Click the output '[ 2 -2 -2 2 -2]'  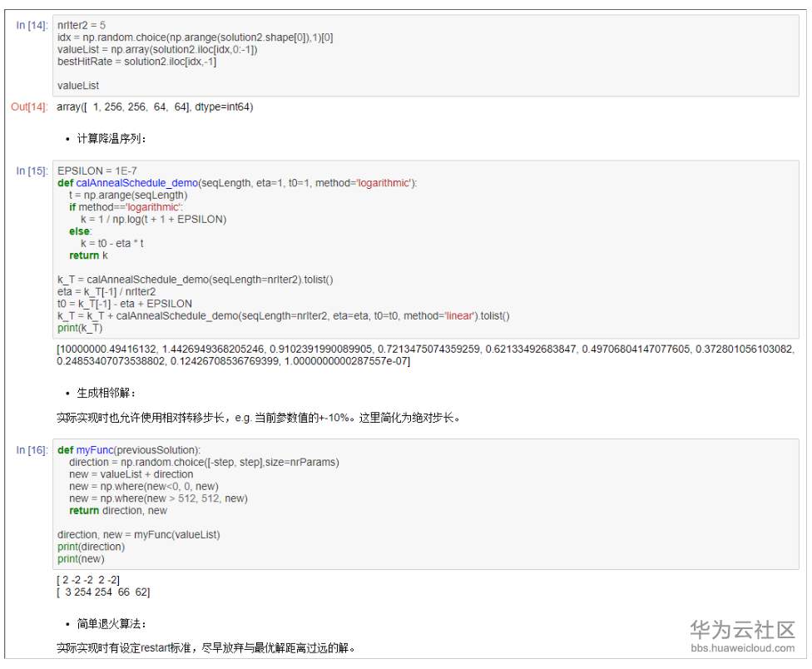click(x=88, y=580)
